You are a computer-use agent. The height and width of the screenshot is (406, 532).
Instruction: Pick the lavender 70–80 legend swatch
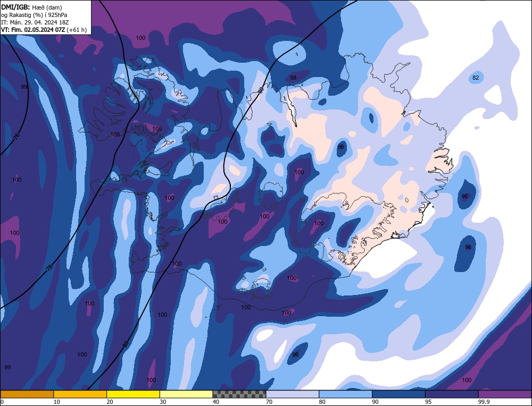[293, 394]
